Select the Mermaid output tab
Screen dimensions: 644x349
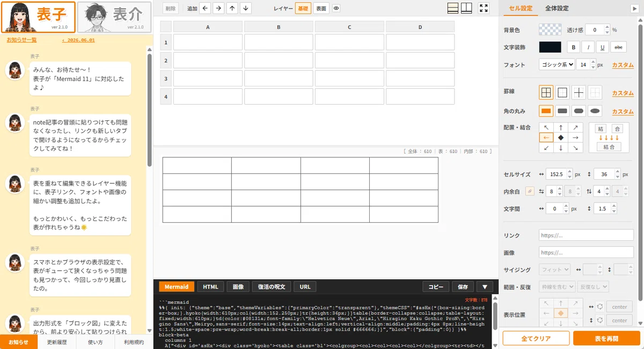177,287
